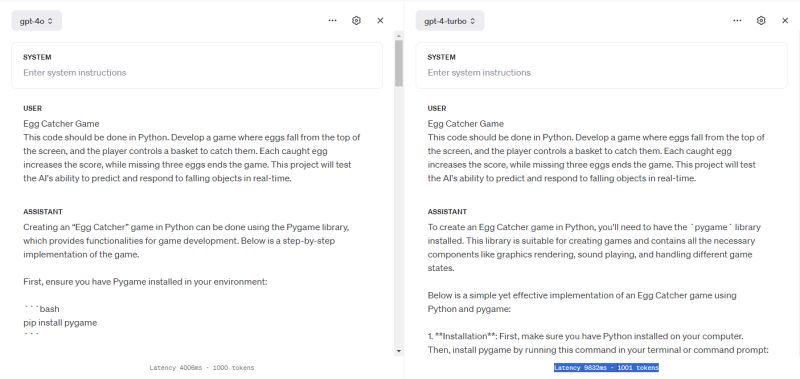Close the gpt-4-turbo comparison pane
The image size is (800, 379).
[x=785, y=20]
